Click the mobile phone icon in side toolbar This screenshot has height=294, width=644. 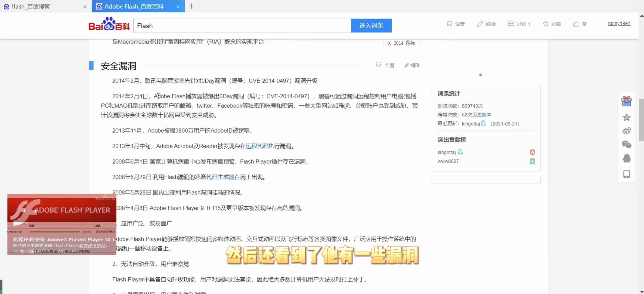tap(627, 174)
